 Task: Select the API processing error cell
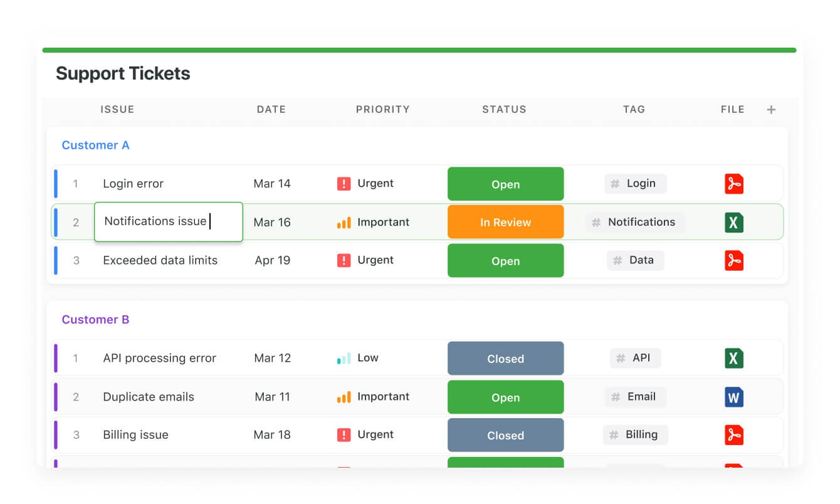click(159, 359)
